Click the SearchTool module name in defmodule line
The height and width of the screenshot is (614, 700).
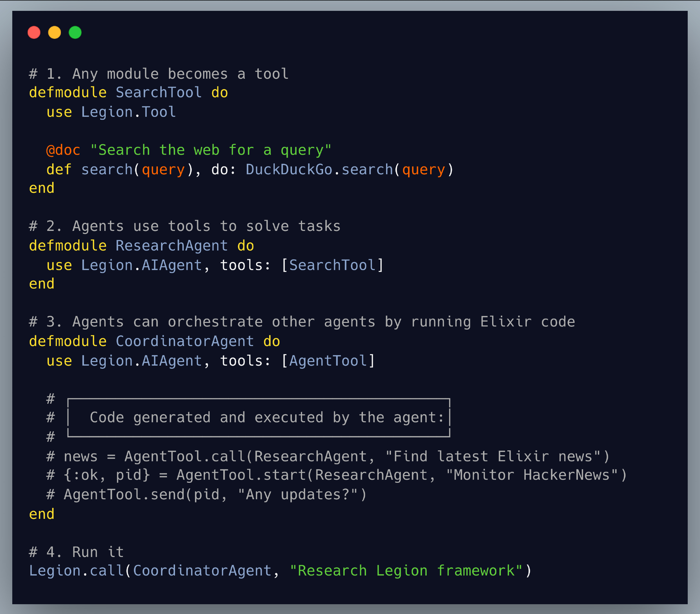click(159, 93)
